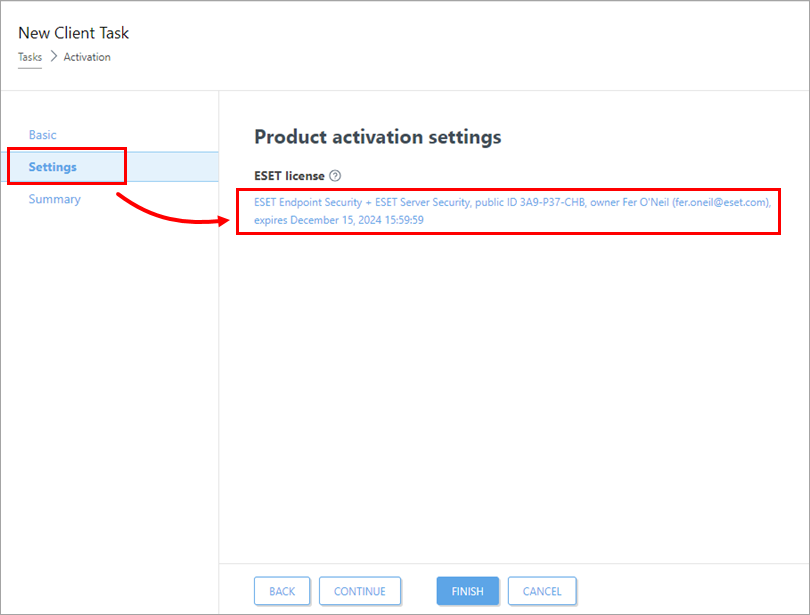
Task: Click the Activation breadcrumb item
Action: (x=87, y=57)
